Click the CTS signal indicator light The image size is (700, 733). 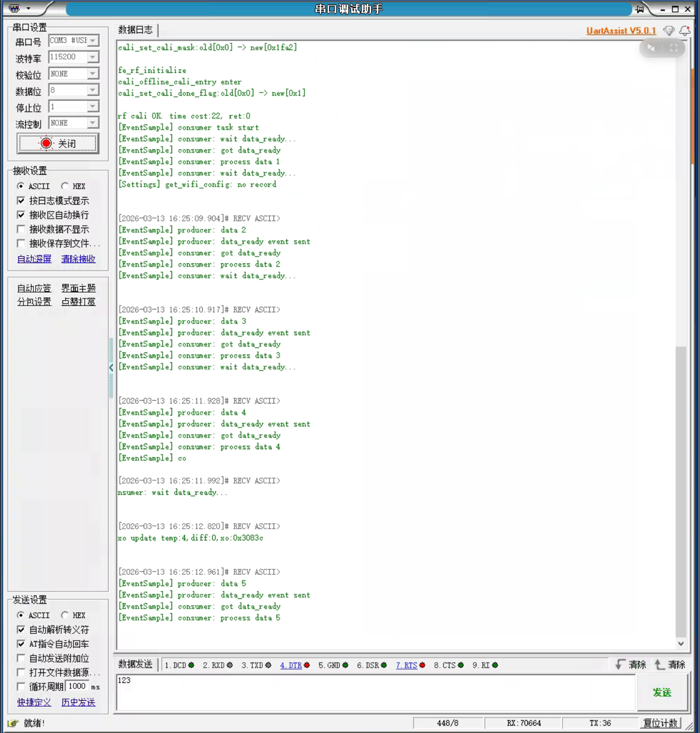[x=461, y=665]
